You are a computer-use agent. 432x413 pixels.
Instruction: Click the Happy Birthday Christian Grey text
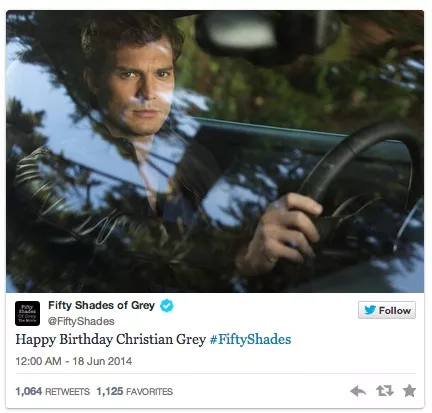pyautogui.click(x=111, y=340)
